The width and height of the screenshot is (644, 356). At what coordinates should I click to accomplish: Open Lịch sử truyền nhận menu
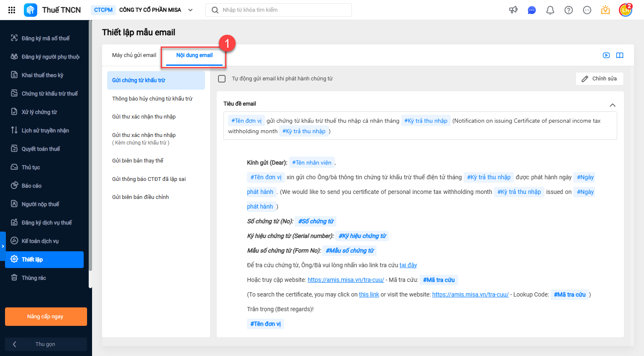(x=44, y=130)
